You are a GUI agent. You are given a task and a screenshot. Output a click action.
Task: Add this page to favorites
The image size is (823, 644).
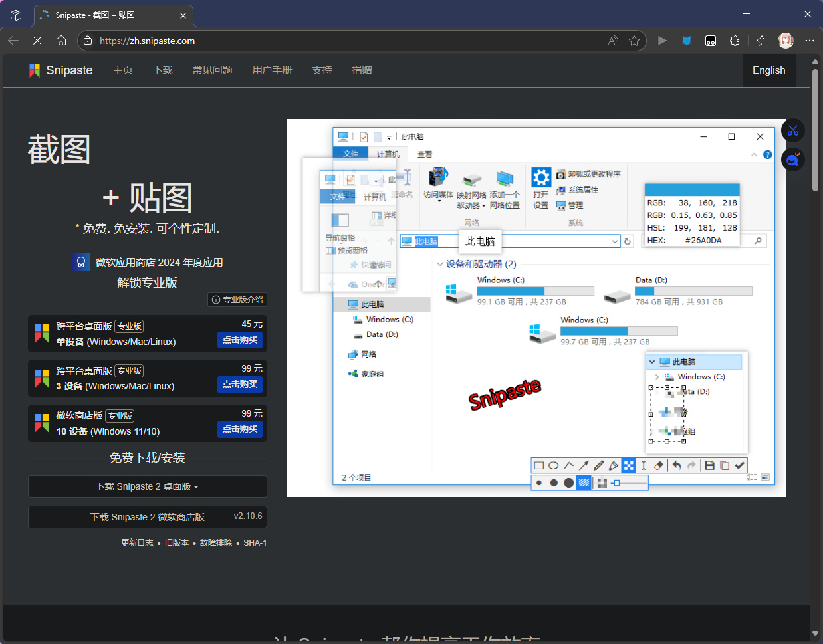634,41
